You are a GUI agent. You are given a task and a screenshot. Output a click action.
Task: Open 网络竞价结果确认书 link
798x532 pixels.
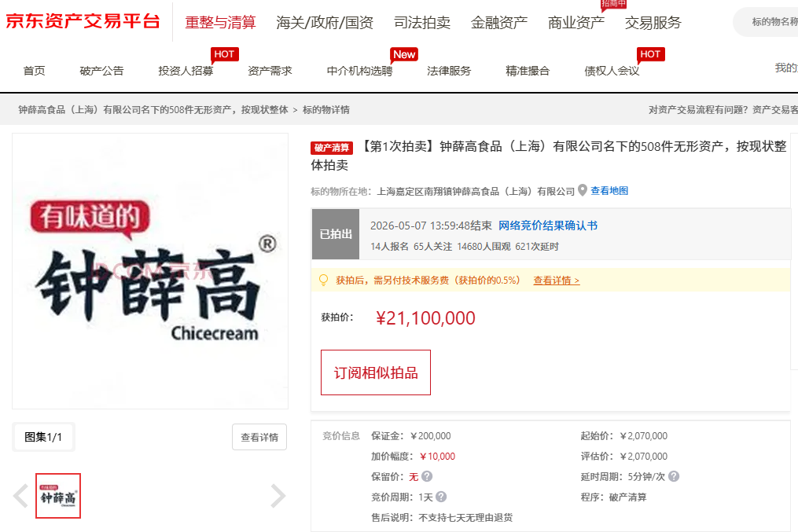pos(548,226)
